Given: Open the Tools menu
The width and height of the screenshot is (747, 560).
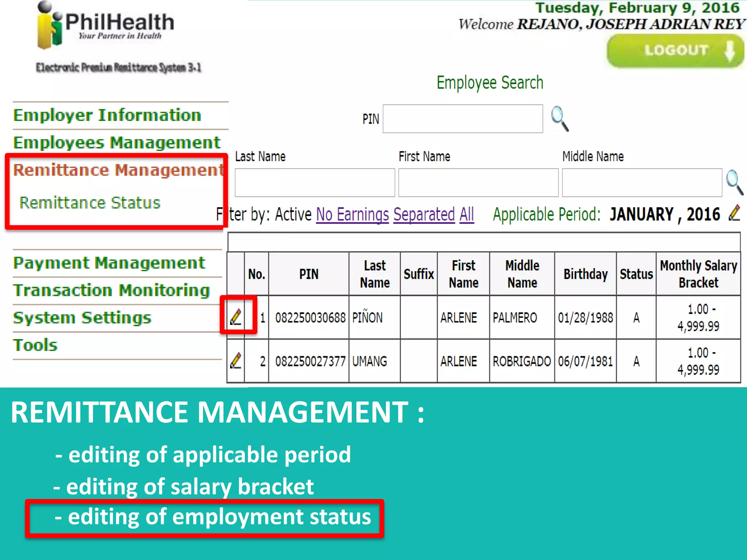Looking at the screenshot, I should [x=35, y=345].
